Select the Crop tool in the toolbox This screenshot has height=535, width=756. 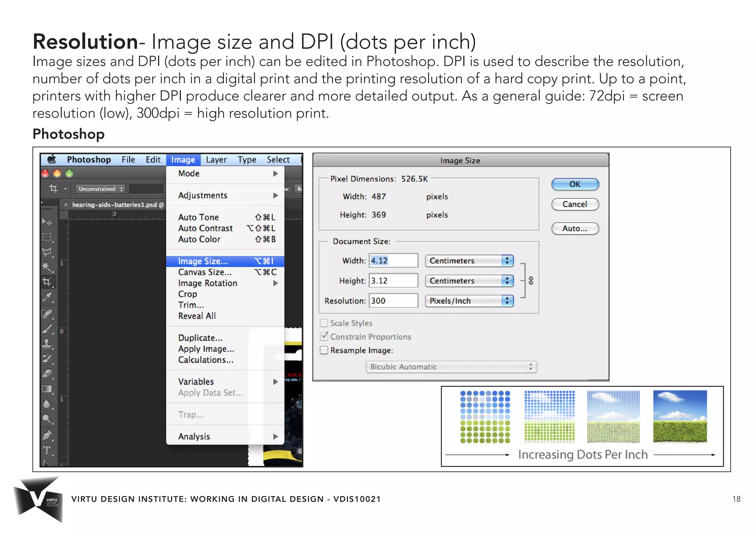click(47, 282)
